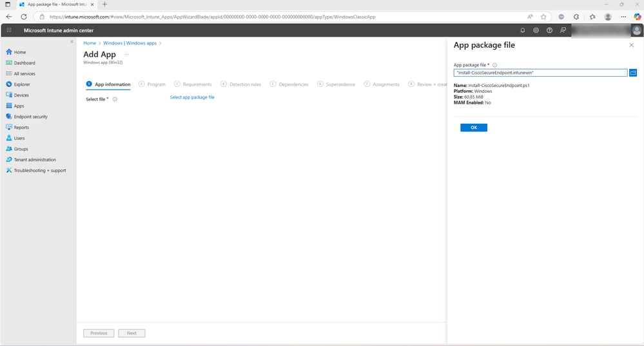Click Microsoft Intune admin center title
644x346 pixels.
tap(58, 30)
